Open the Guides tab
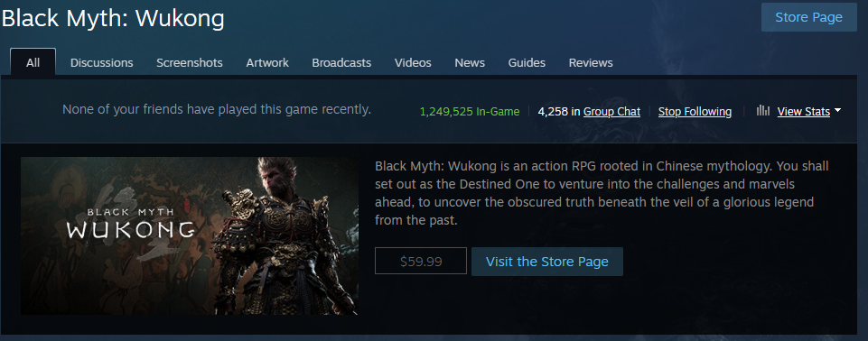868x341 pixels. 527,62
